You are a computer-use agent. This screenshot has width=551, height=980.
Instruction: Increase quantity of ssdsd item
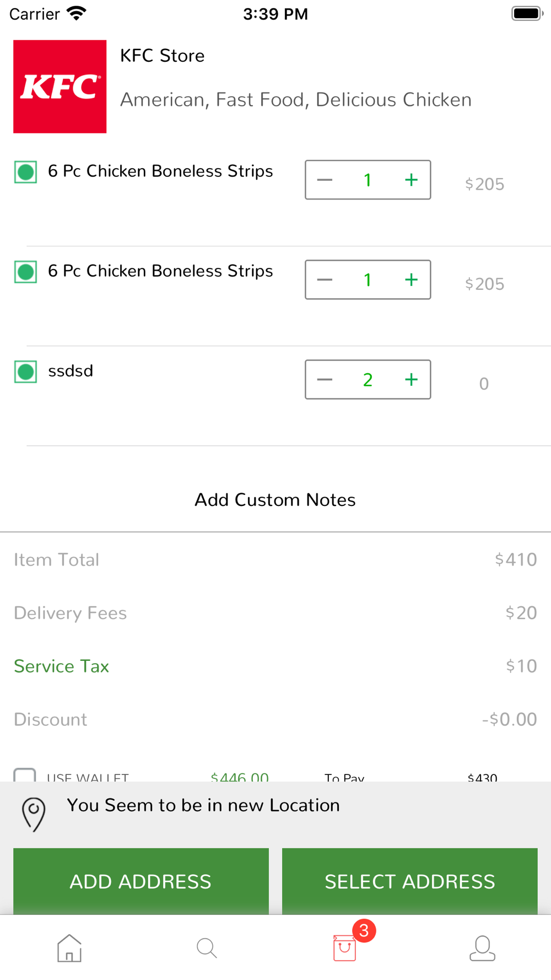(x=411, y=380)
